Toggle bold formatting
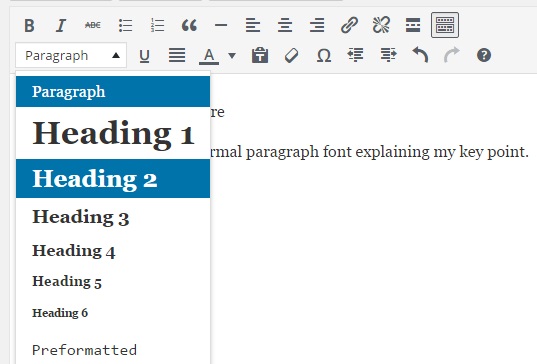This screenshot has height=364, width=537. tap(29, 26)
